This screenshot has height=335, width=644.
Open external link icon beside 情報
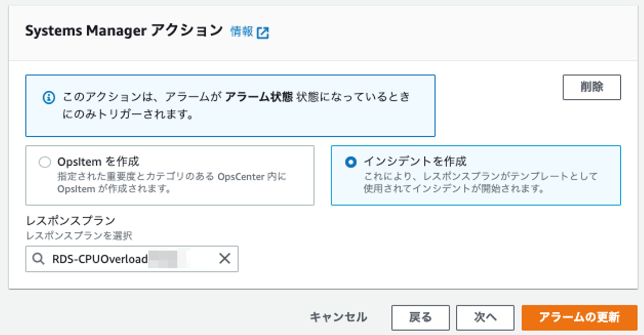tap(263, 33)
